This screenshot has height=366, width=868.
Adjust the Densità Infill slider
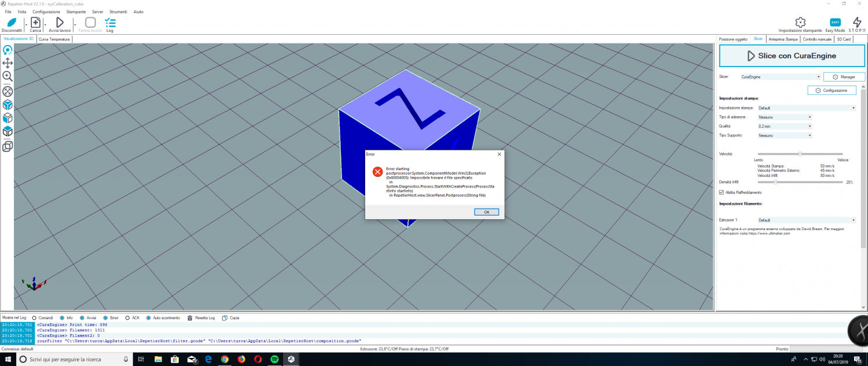775,182
